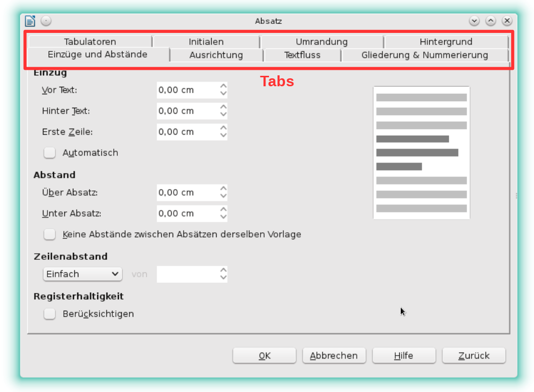The image size is (534, 392).
Task: Click the paragraph preview thumbnail
Action: pyautogui.click(x=421, y=153)
